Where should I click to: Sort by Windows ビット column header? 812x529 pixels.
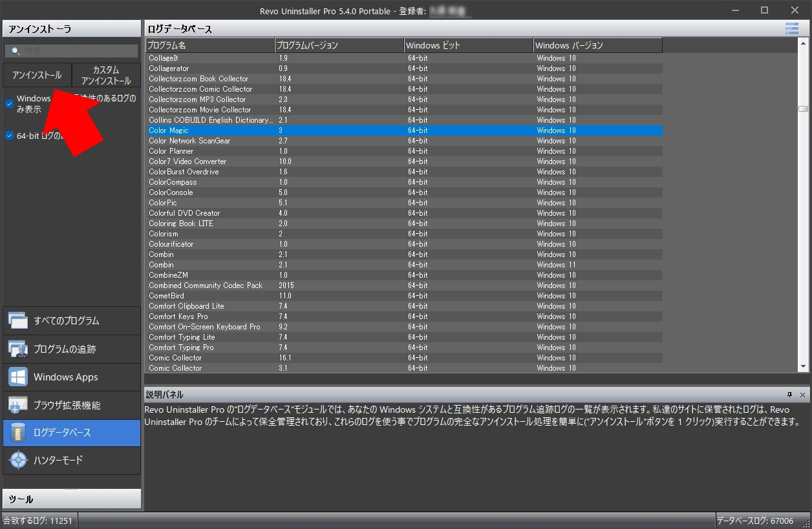[469, 45]
